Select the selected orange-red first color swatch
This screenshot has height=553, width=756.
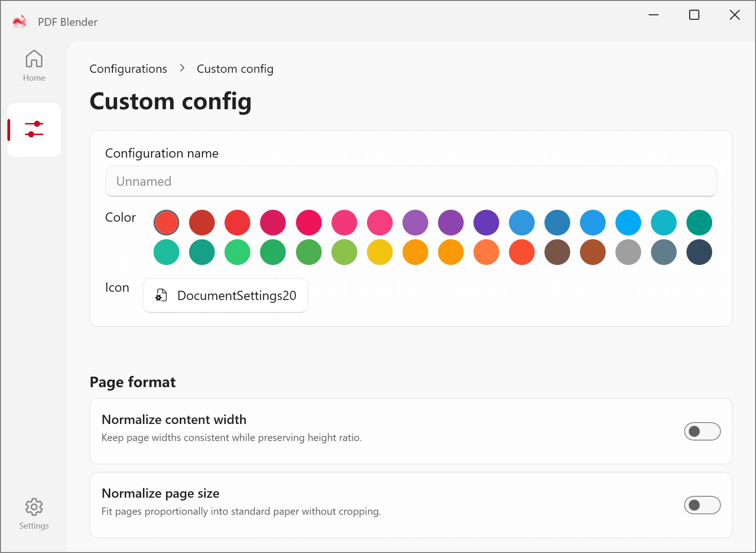point(166,223)
